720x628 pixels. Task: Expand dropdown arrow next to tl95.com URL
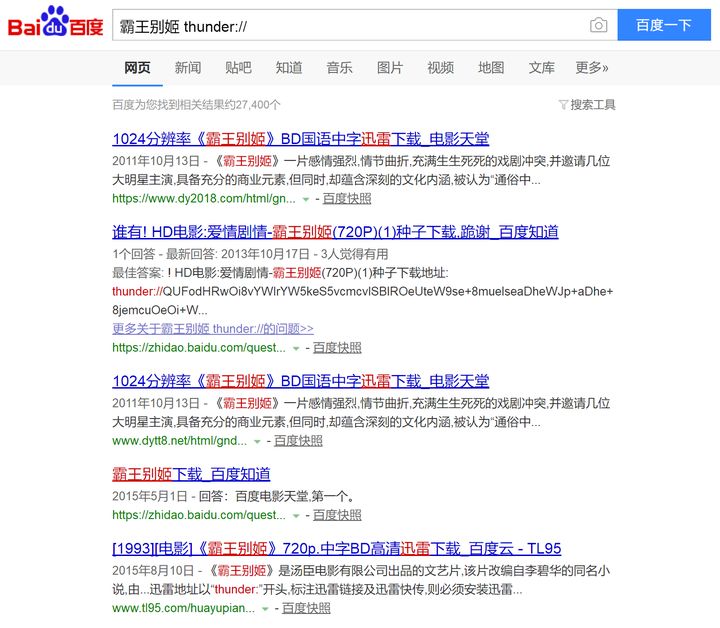click(265, 609)
